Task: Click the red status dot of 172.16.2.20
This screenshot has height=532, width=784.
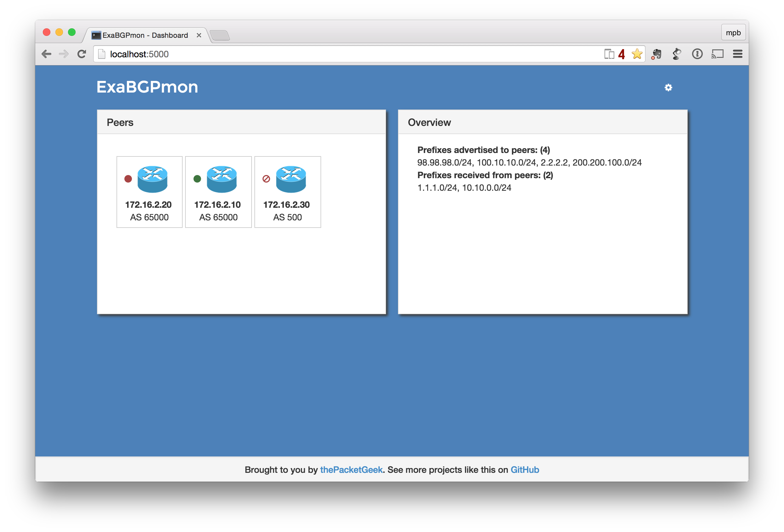Action: click(x=128, y=179)
